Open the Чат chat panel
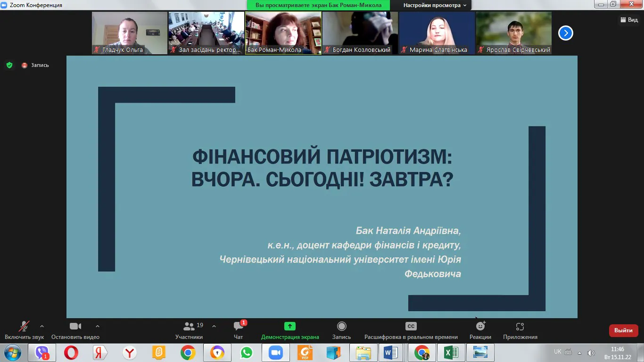 click(239, 329)
